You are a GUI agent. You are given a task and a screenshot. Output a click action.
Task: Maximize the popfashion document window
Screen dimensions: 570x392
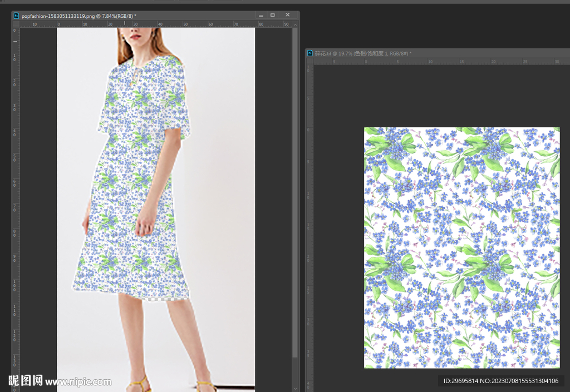[x=273, y=16]
